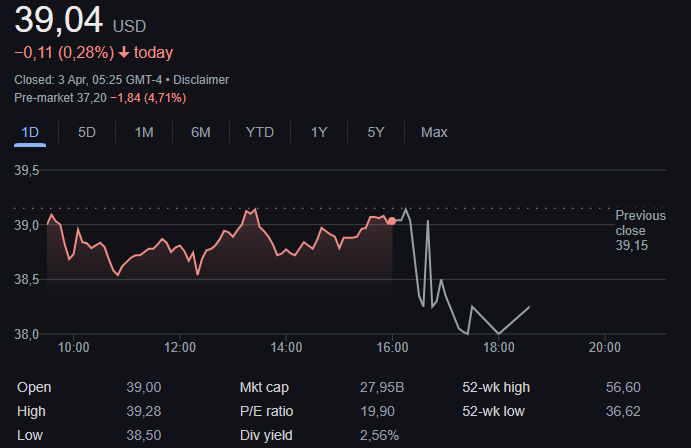Select the 1D time range tab
The height and width of the screenshot is (448, 691).
tap(30, 132)
